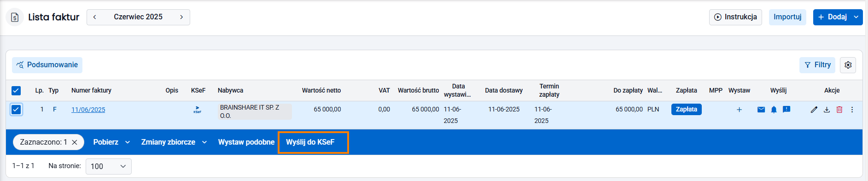The height and width of the screenshot is (181, 868).
Task: Edit invoice with pencil icon
Action: 814,110
